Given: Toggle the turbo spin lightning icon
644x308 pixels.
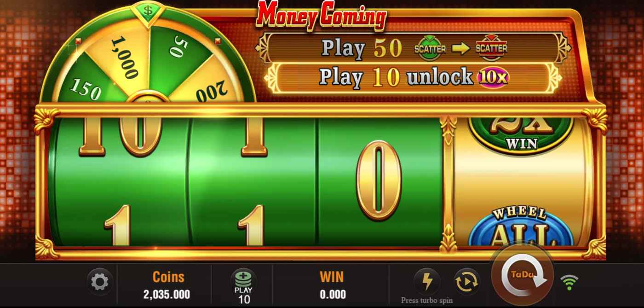Looking at the screenshot, I should click(426, 281).
